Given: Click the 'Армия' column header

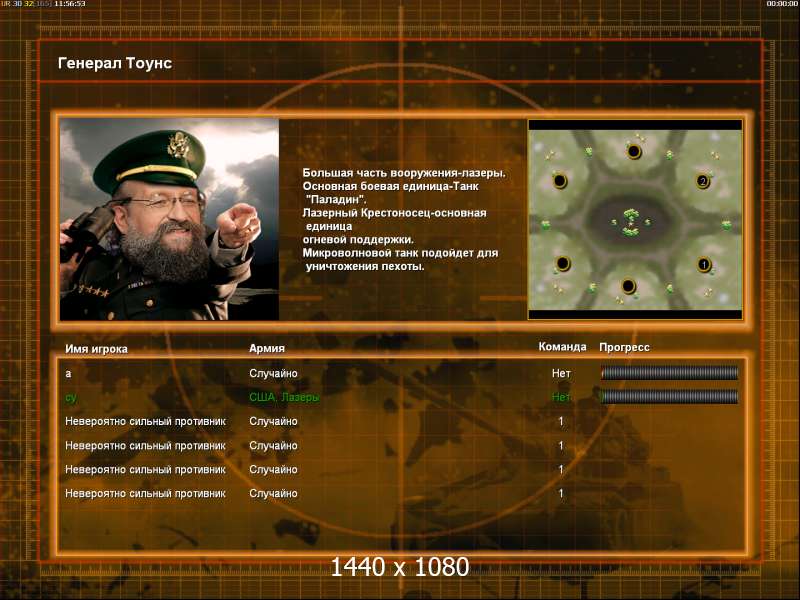Looking at the screenshot, I should point(267,348).
